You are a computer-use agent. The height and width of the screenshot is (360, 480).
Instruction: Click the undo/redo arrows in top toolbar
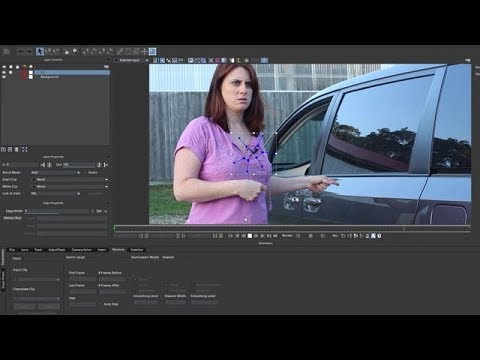pyautogui.click(x=25, y=51)
